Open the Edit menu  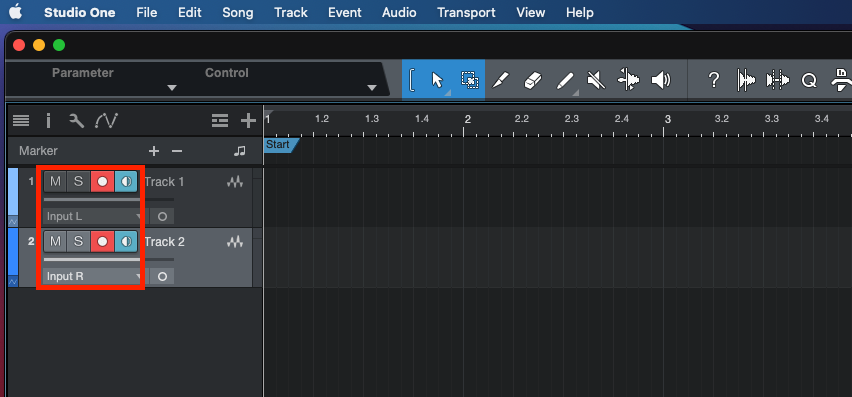tap(190, 12)
